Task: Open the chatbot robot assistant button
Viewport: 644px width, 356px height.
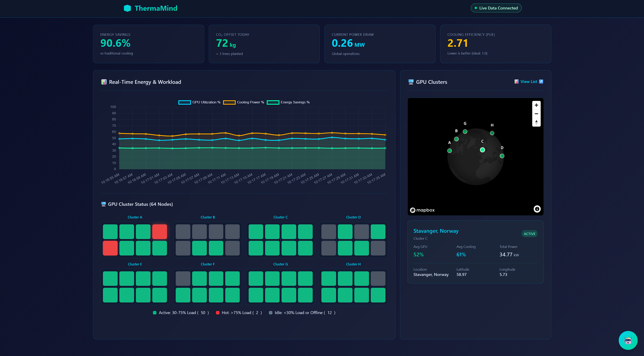Action: [x=628, y=340]
